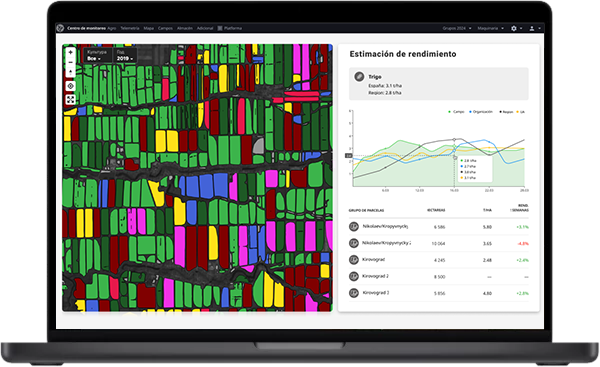
Task: Select the 'Kirovograd 3' group row
Action: [439, 293]
